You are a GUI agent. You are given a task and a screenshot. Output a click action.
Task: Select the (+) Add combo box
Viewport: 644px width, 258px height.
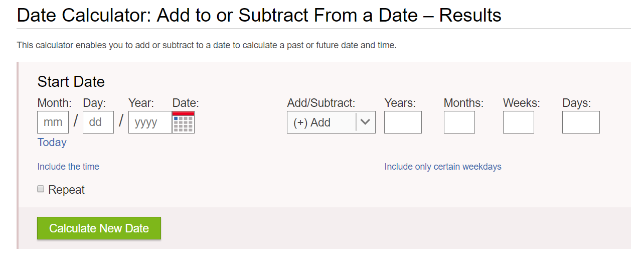coord(331,122)
